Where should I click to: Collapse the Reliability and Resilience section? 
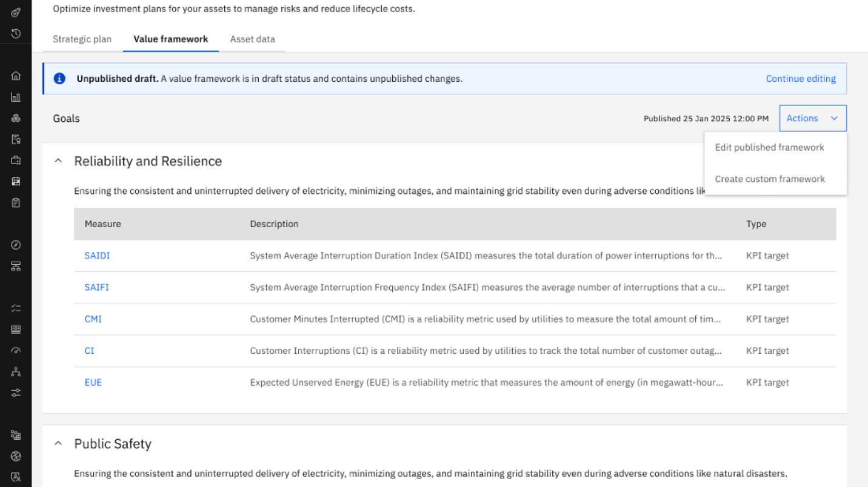pyautogui.click(x=58, y=161)
